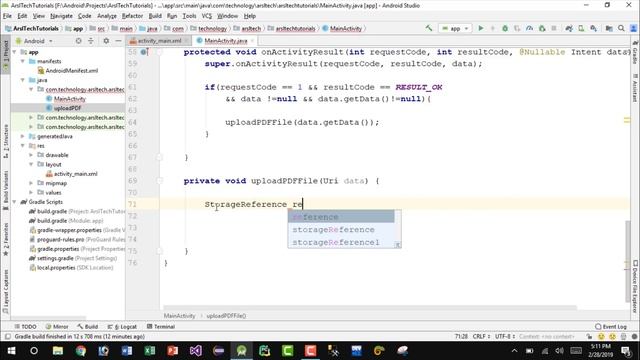This screenshot has height=360, width=640.
Task: Click the editor vertical scrollbar
Action: tap(627, 261)
